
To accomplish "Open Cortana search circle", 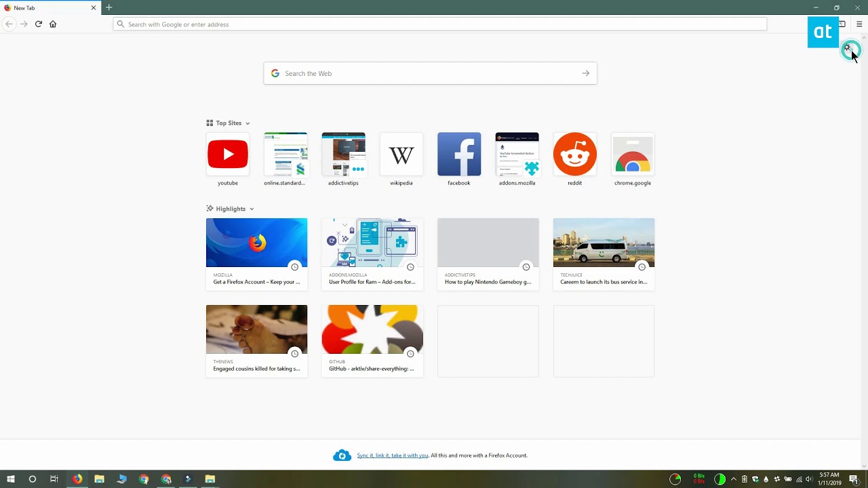I will click(32, 479).
